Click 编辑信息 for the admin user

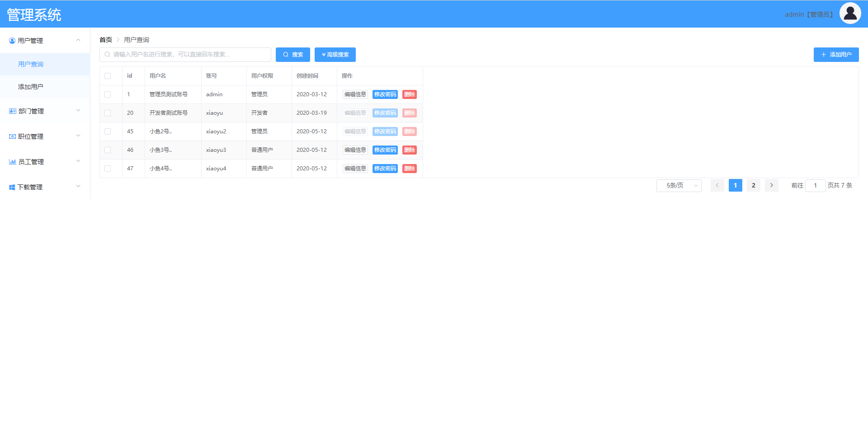pyautogui.click(x=355, y=94)
